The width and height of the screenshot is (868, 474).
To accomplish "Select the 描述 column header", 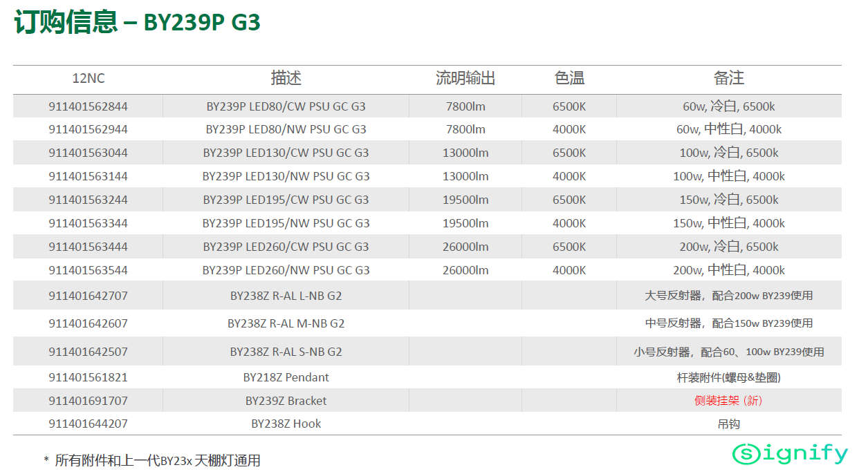I will coord(286,78).
